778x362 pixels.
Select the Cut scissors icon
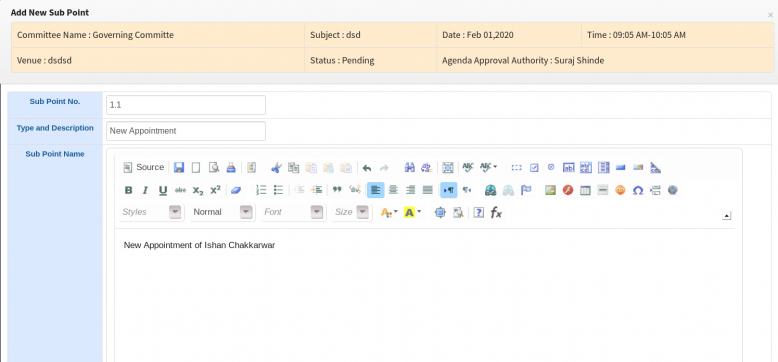tap(276, 168)
